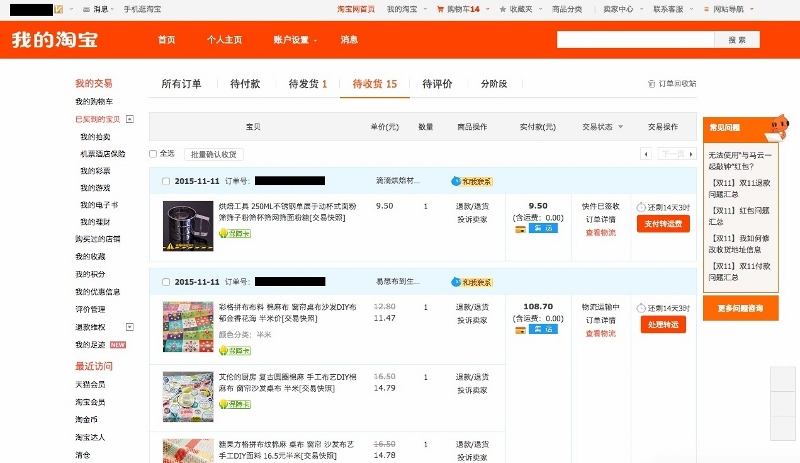Open 购买过的店铺 in left sidebar
This screenshot has width=800, height=463.
pos(97,239)
